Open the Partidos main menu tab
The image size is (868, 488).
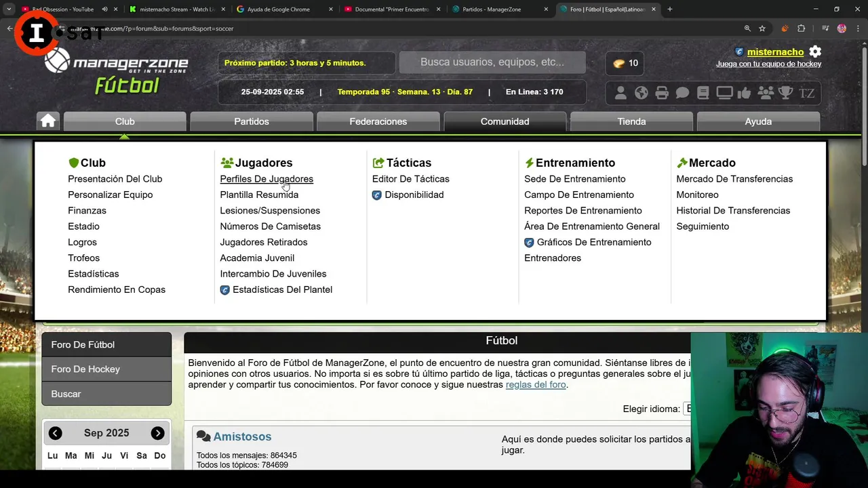tap(252, 121)
